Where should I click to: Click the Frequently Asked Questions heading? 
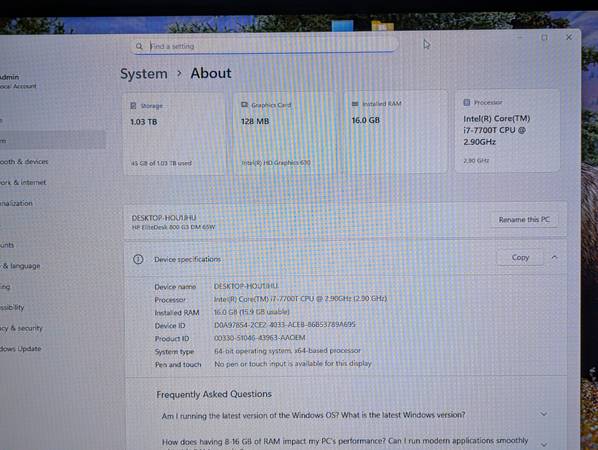coord(214,394)
